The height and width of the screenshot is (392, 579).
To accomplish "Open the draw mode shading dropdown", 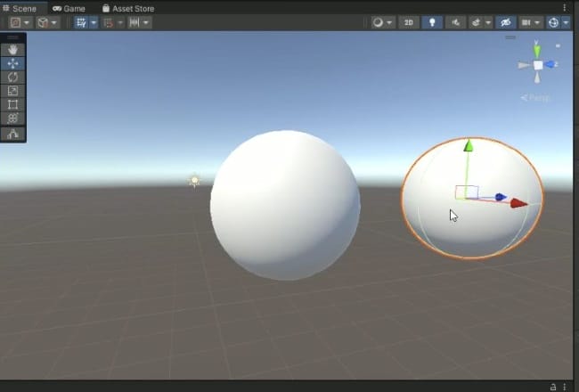I will (383, 23).
